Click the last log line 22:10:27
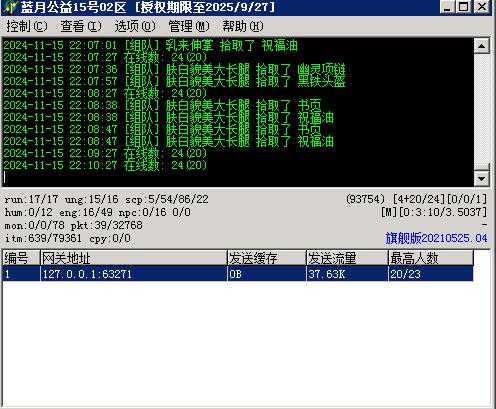The width and height of the screenshot is (496, 409). click(105, 165)
